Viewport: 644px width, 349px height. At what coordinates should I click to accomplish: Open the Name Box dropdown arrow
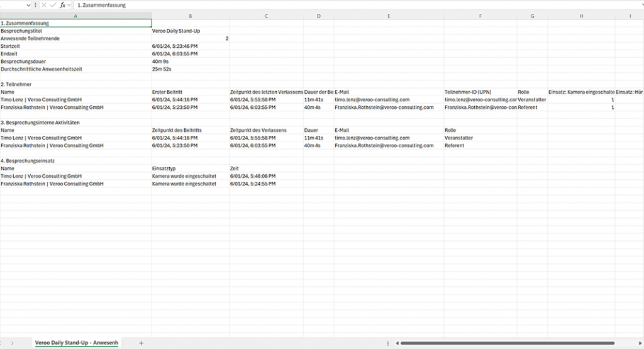coord(28,5)
